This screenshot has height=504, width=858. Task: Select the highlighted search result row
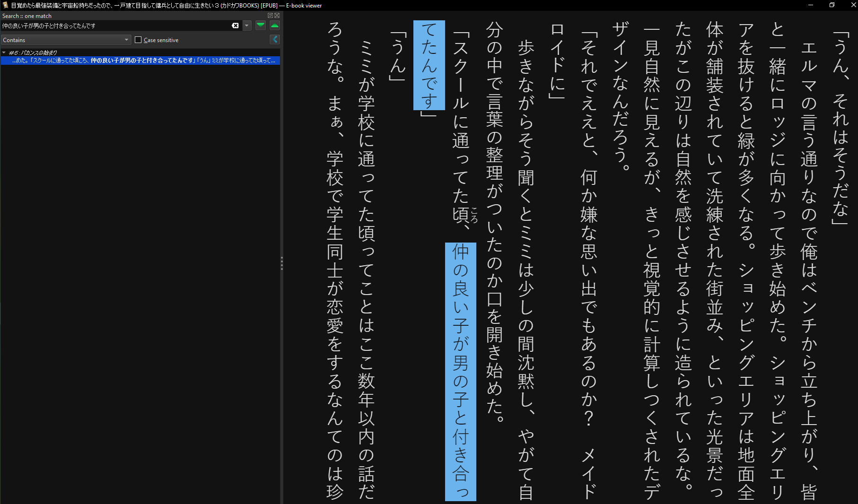coord(140,61)
